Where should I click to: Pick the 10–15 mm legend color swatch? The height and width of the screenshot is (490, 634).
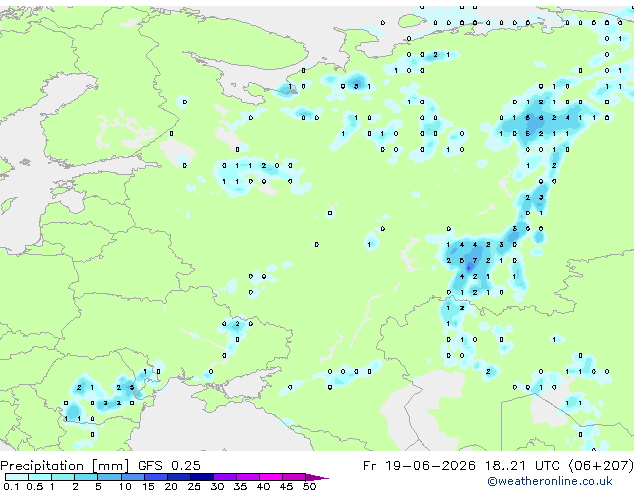coord(133,477)
